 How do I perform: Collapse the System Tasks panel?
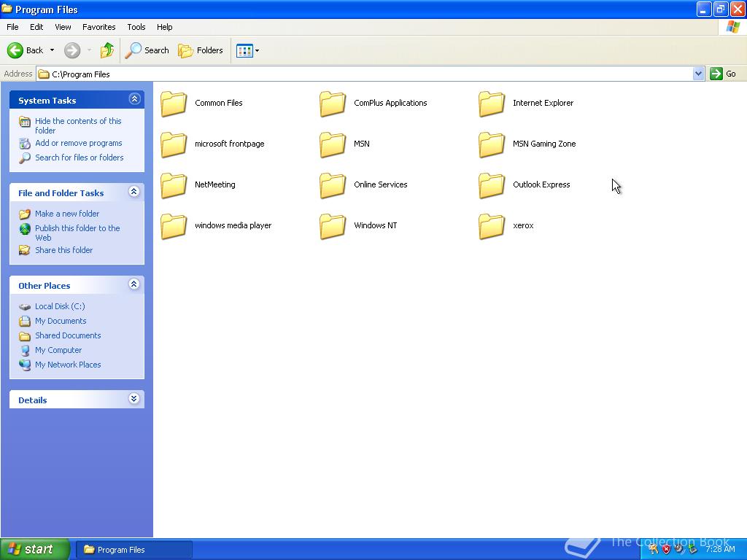click(134, 99)
